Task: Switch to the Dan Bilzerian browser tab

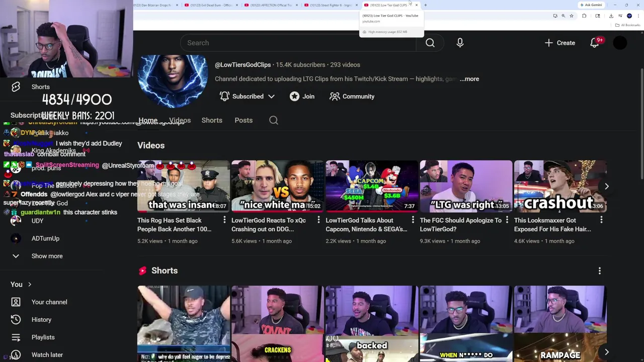Action: [x=156, y=5]
